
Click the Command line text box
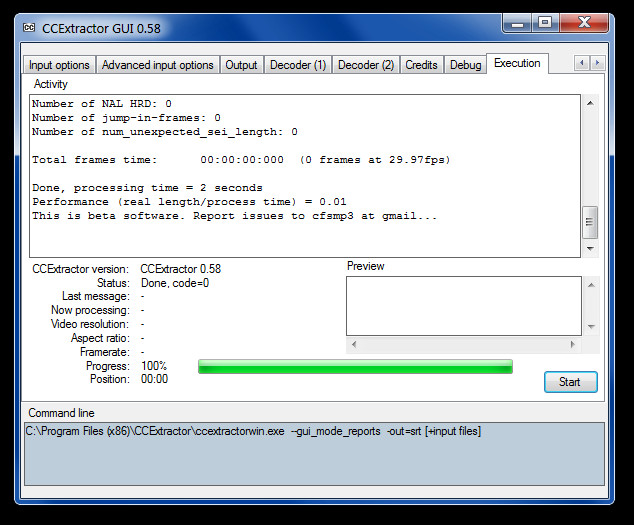point(315,454)
